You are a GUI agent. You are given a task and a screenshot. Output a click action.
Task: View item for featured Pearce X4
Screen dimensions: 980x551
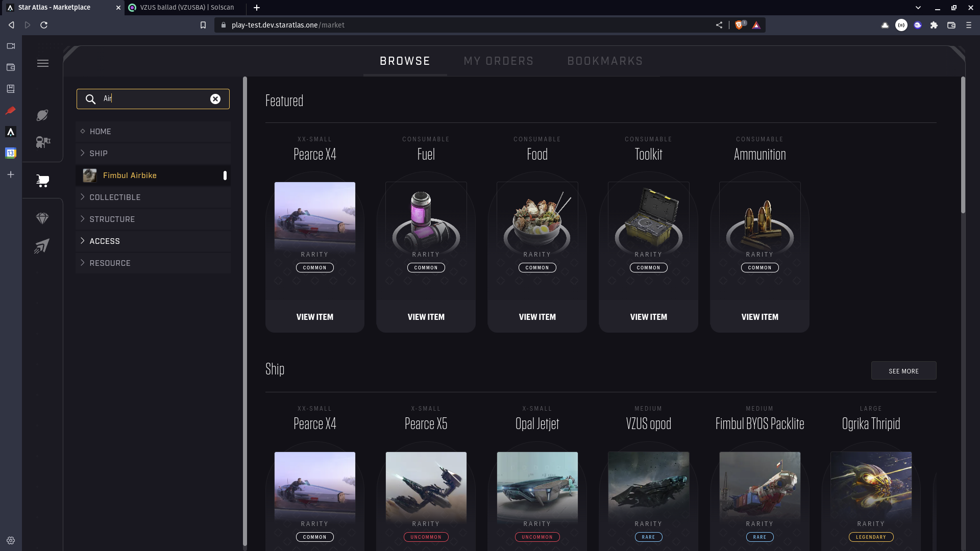pyautogui.click(x=315, y=317)
